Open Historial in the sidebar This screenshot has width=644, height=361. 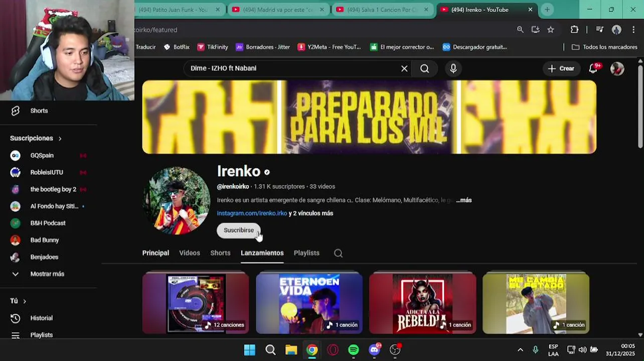[x=41, y=318]
